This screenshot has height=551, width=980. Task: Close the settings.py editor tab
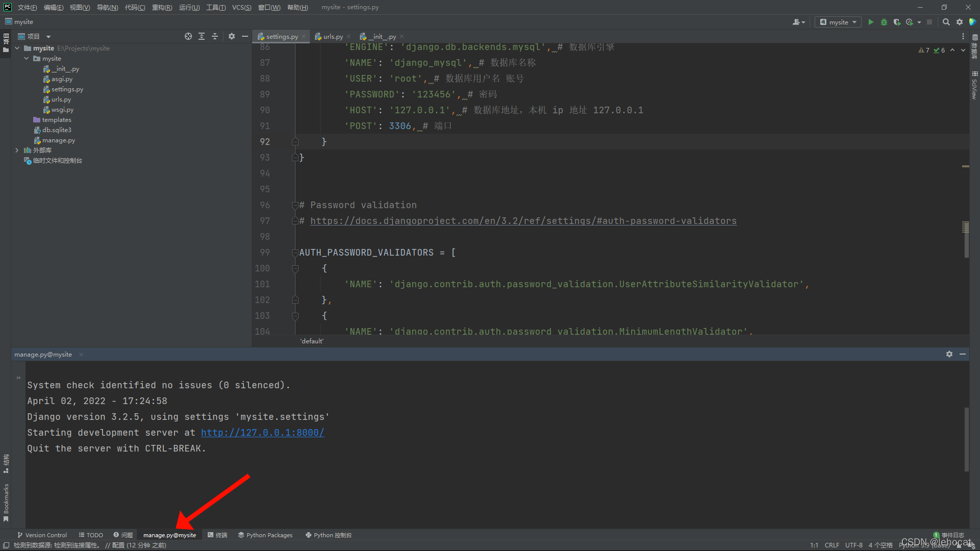click(304, 36)
